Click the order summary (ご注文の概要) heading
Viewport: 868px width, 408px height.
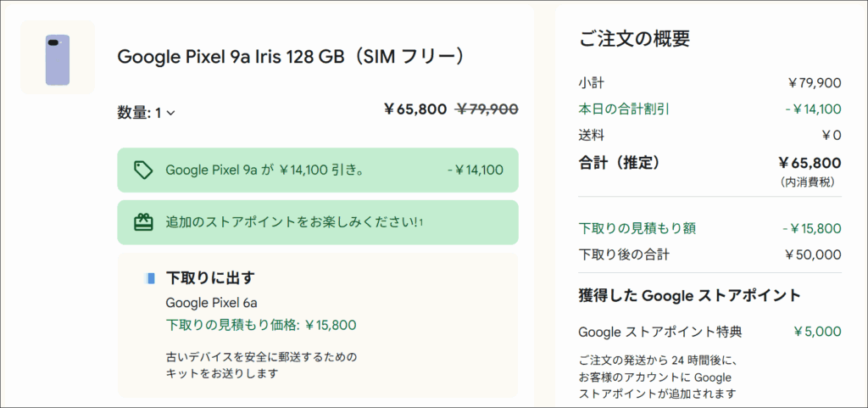tap(634, 38)
